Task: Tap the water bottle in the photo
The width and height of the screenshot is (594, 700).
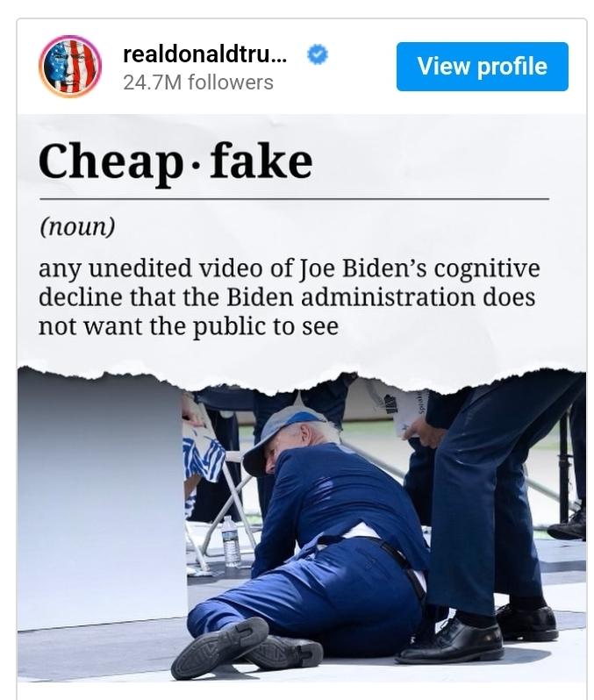Action: 231,541
